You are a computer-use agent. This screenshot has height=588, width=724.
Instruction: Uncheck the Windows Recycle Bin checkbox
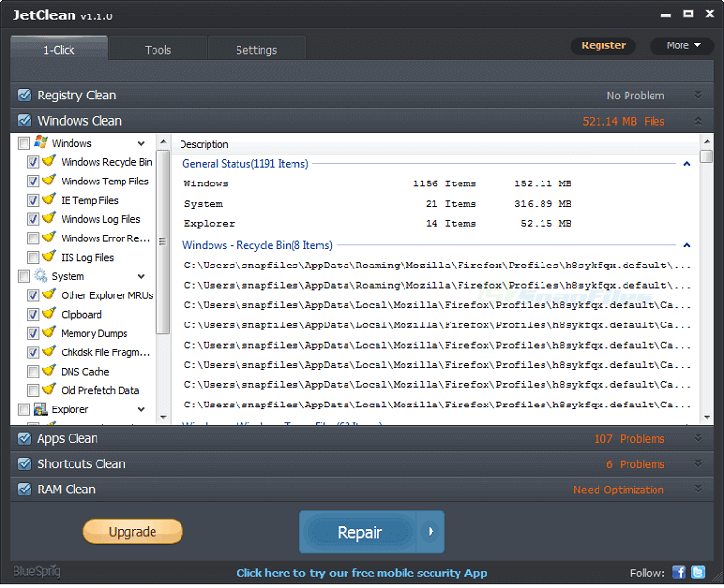(33, 162)
